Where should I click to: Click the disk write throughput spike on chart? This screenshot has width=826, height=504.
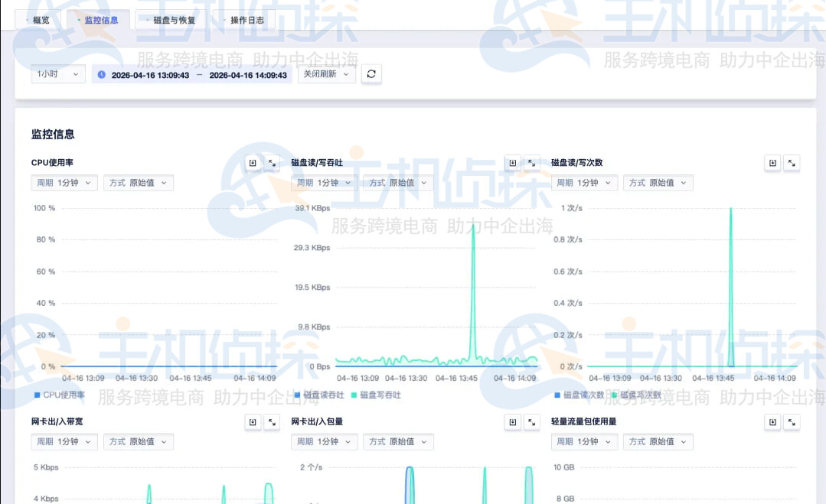(x=473, y=229)
